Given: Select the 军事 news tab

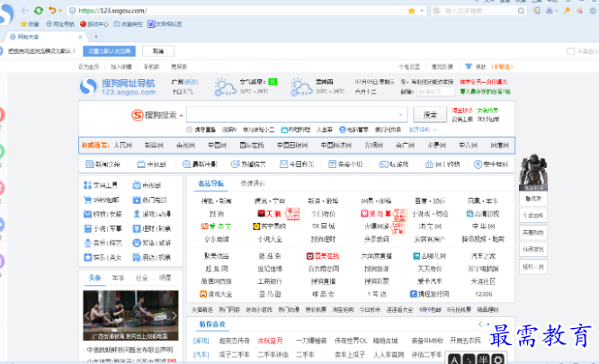Looking at the screenshot, I should [x=118, y=278].
